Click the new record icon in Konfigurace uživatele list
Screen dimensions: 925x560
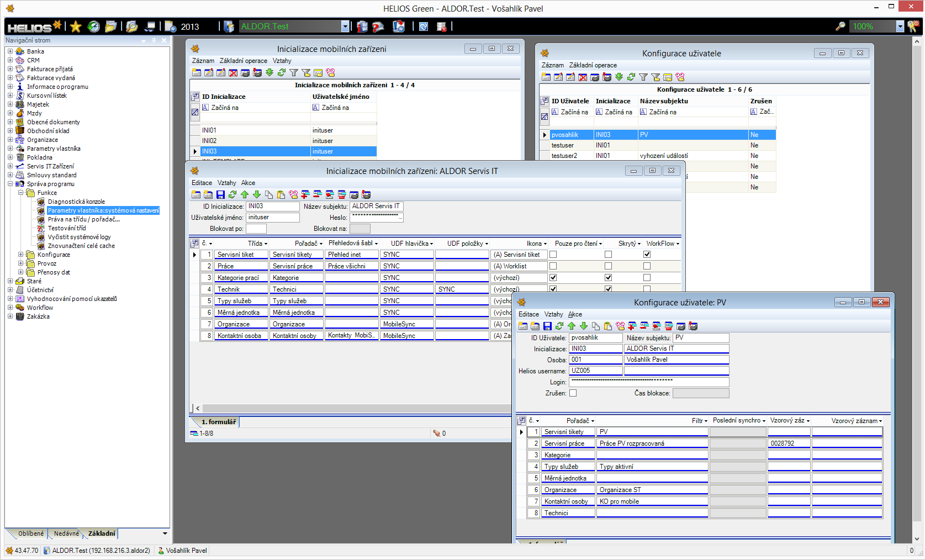pos(546,77)
